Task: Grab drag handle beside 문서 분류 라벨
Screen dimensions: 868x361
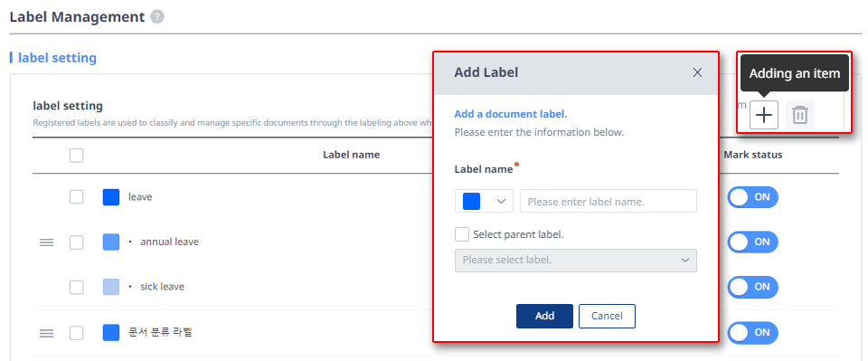Action: [x=46, y=333]
